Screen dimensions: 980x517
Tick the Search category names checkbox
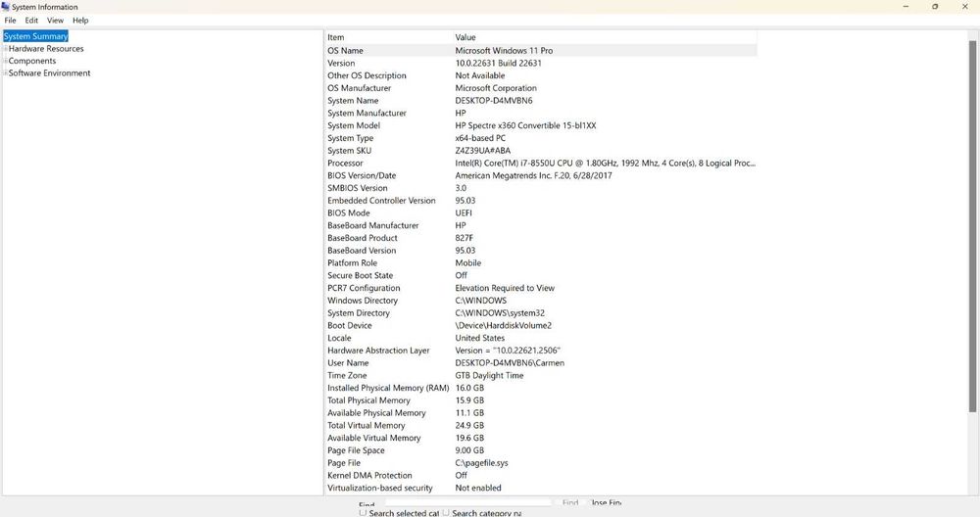tap(446, 513)
